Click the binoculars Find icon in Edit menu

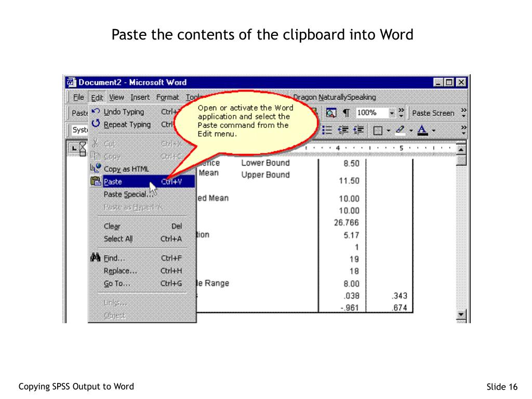coord(96,258)
